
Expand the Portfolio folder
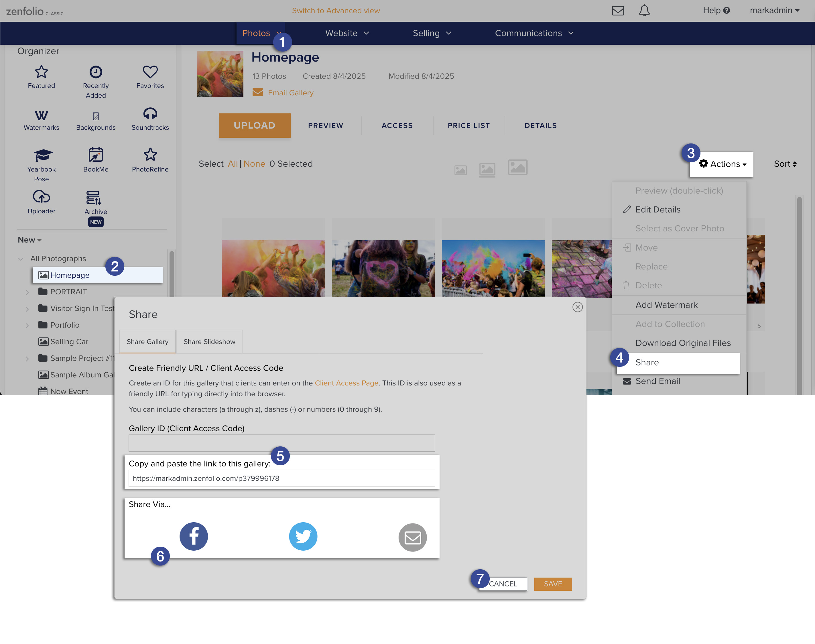[x=27, y=325]
